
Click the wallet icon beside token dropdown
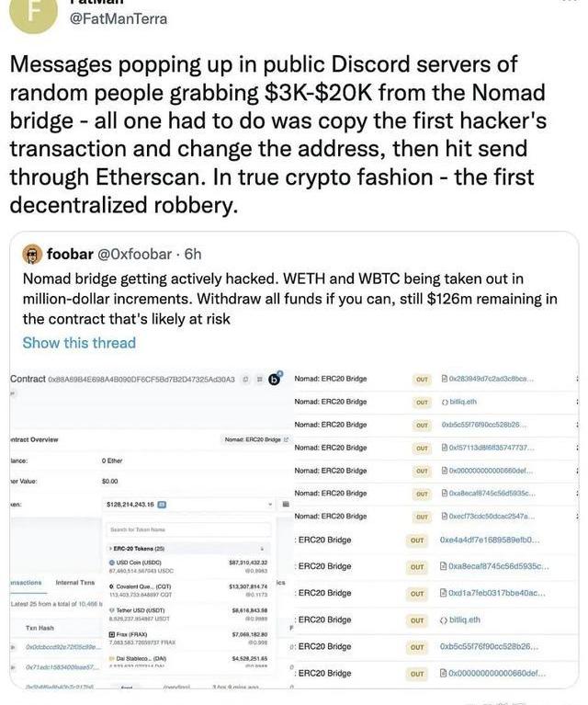285,504
